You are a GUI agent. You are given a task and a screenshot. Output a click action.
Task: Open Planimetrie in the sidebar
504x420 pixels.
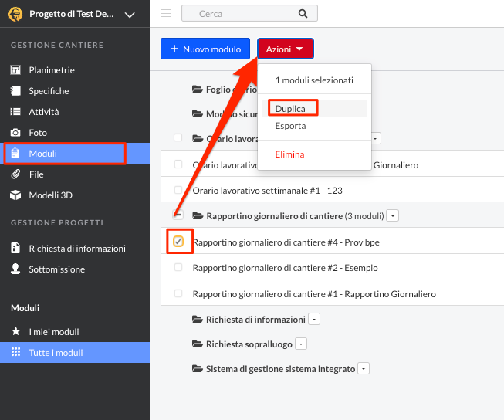pyautogui.click(x=52, y=70)
